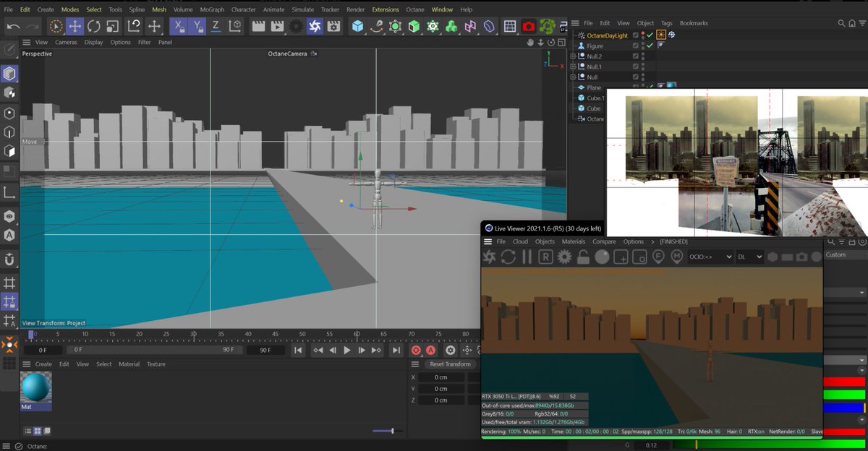Toggle OctaneDayLight enable checkmark
Image resolution: width=868 pixels, height=451 pixels.
coord(650,35)
